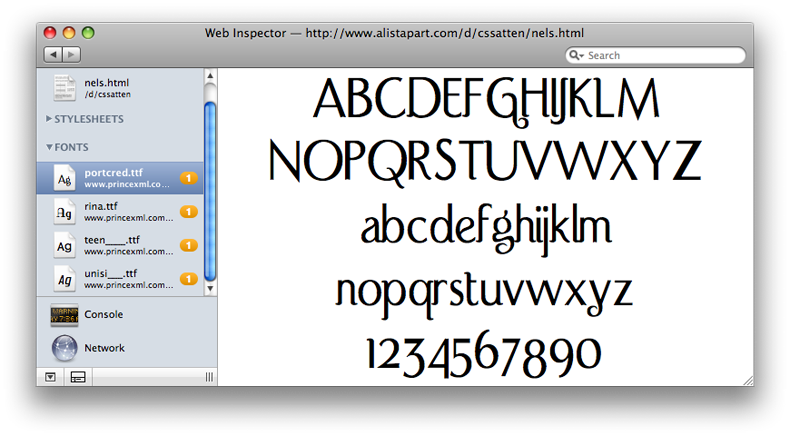
Task: Click the sidebar scrollbar thumb
Action: click(210, 180)
